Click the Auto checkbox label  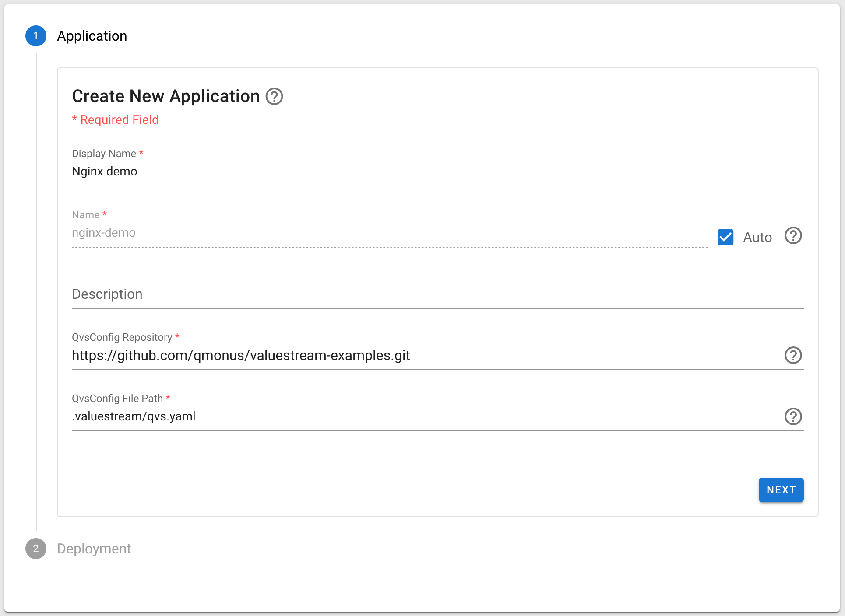(757, 237)
